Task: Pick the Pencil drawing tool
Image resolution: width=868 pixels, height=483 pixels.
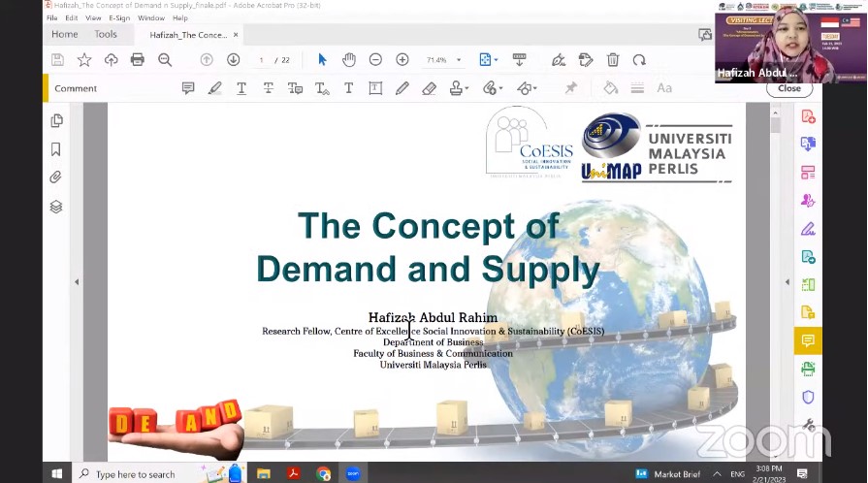Action: tap(402, 88)
